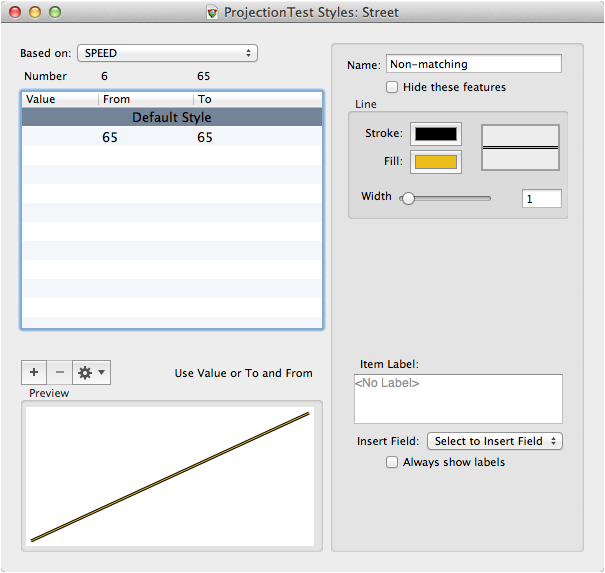Viewport: 605px width, 573px height.
Task: Click the document icon in title bar
Action: pyautogui.click(x=212, y=12)
